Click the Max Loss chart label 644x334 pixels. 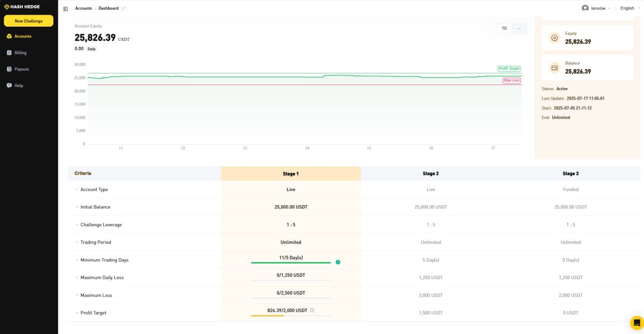pyautogui.click(x=512, y=80)
